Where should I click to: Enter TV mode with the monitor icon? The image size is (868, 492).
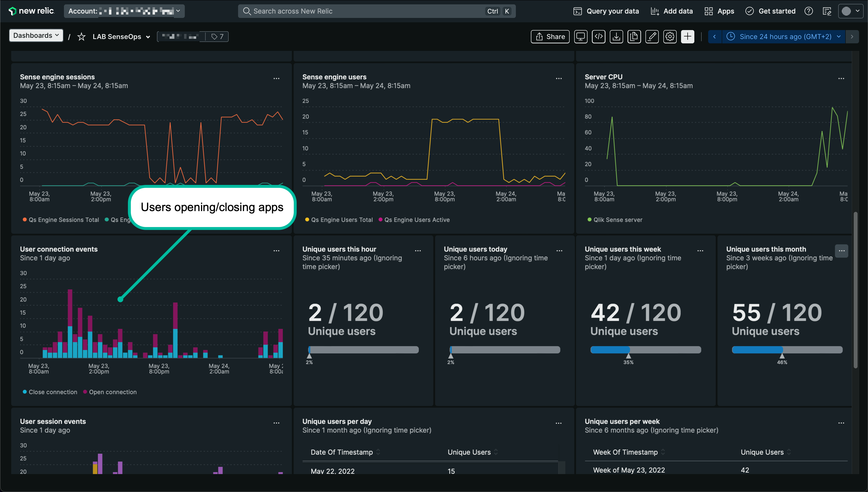[581, 37]
